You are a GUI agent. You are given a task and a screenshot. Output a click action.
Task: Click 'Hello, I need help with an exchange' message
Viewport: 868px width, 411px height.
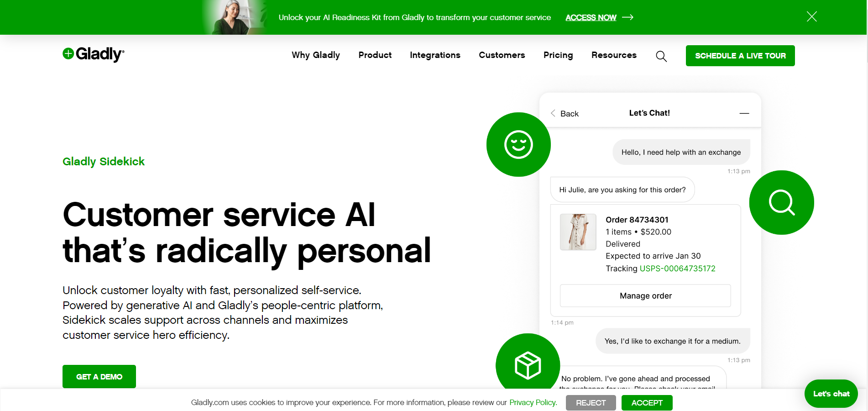tap(681, 152)
